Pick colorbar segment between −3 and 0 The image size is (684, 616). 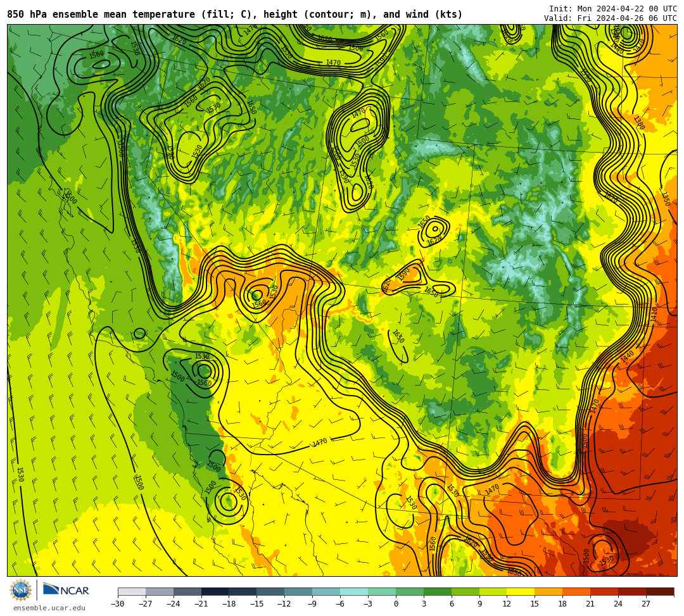tap(382, 591)
